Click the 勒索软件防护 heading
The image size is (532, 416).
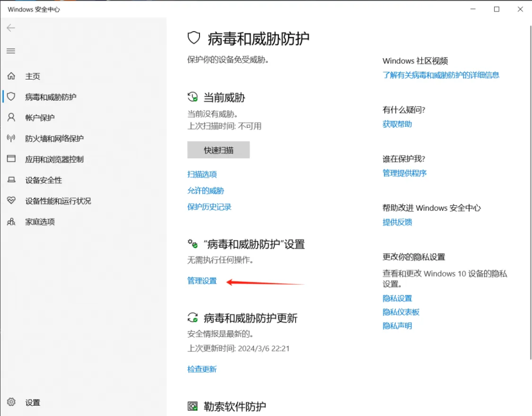[235, 407]
